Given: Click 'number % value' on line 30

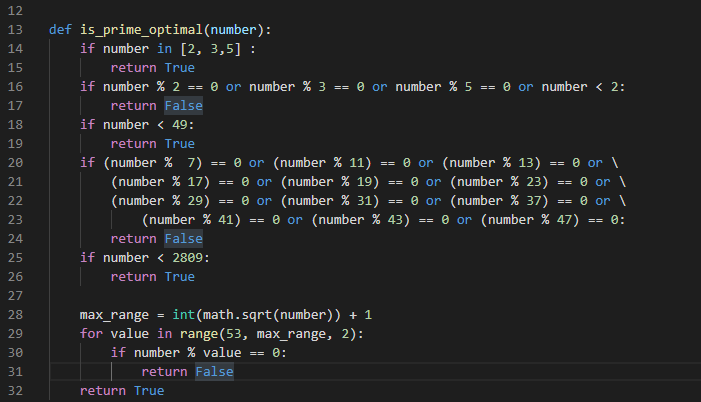Looking at the screenshot, I should (x=187, y=353).
